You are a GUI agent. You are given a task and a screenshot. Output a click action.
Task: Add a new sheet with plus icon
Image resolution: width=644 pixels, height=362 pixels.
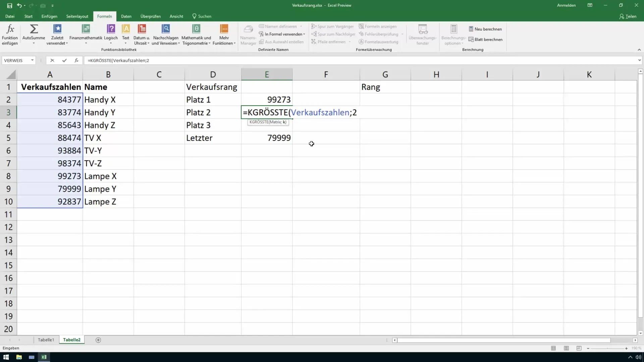[98, 340]
